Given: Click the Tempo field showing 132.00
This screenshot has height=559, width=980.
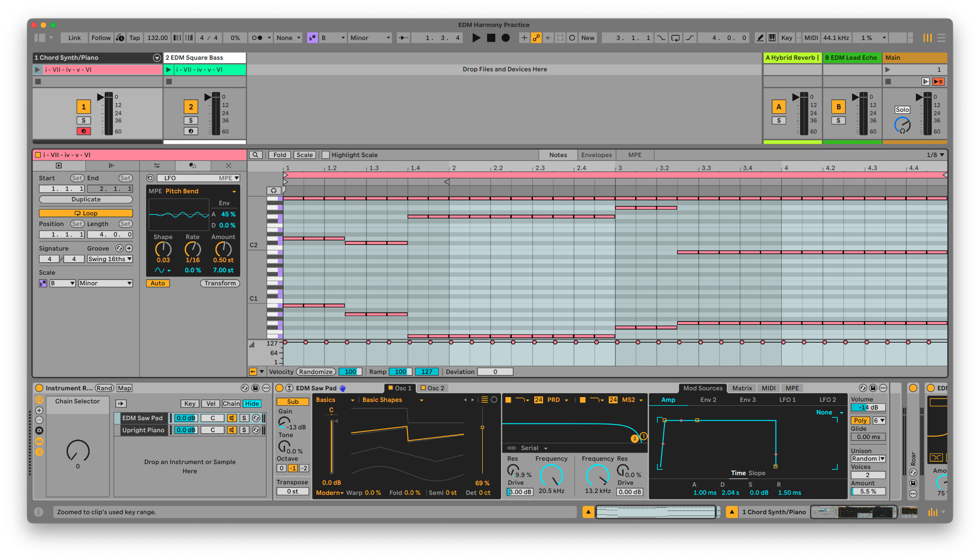Looking at the screenshot, I should (157, 38).
